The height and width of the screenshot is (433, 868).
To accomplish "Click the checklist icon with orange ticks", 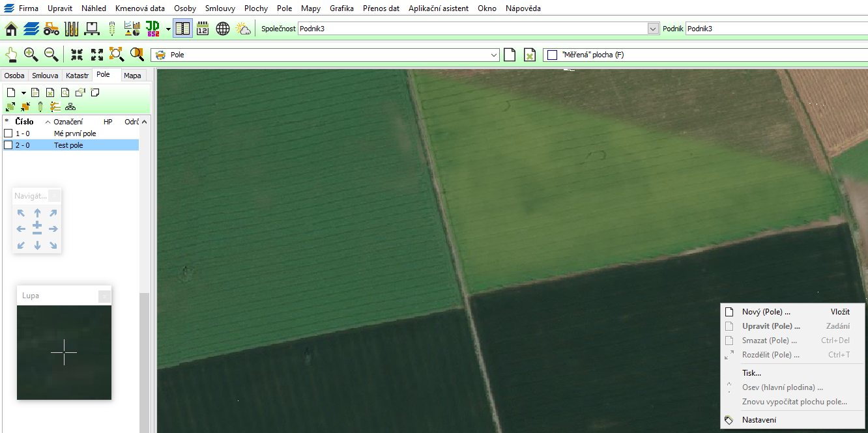I will pos(55,107).
